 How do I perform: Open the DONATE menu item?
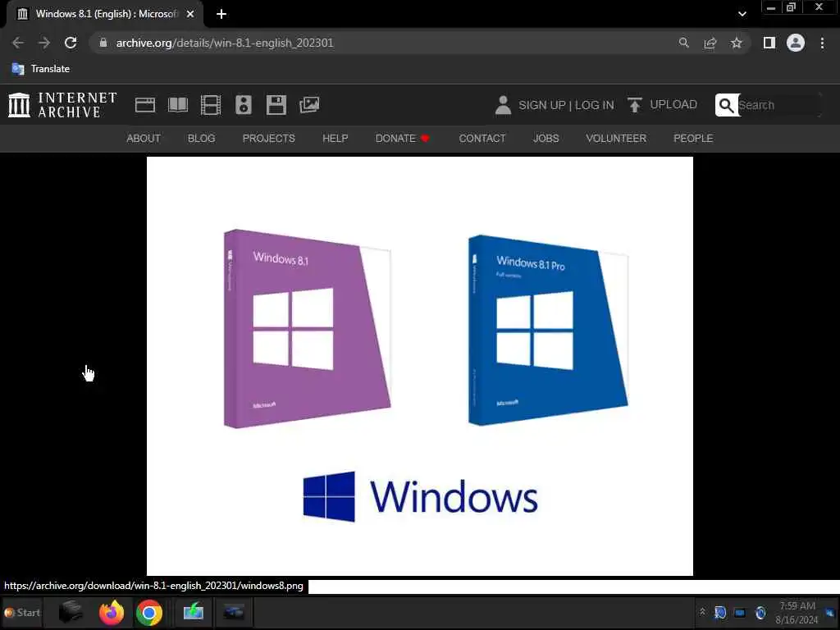click(x=402, y=138)
